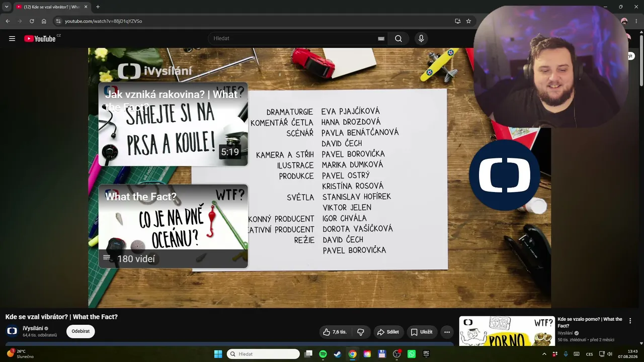Open more actions menu beside Uložit

447,332
